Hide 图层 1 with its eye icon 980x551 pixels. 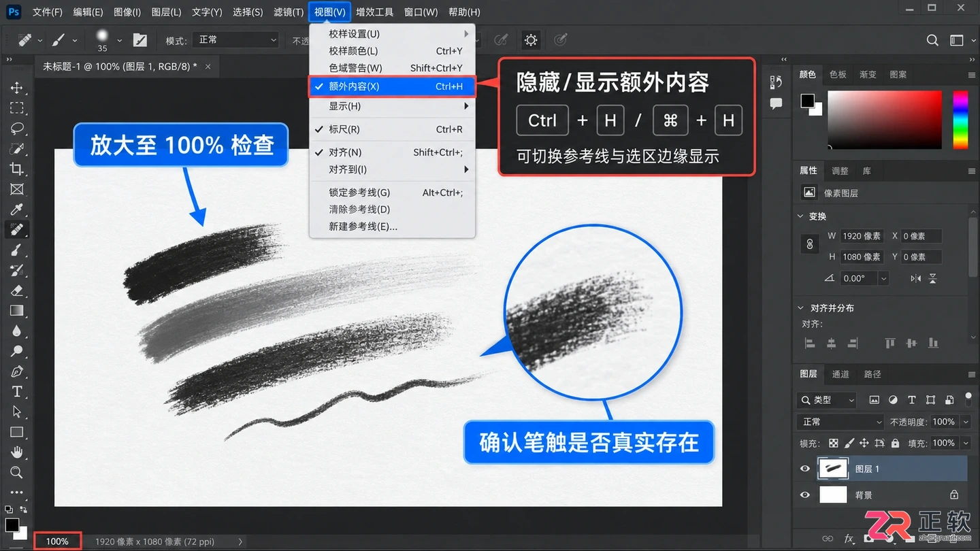805,469
